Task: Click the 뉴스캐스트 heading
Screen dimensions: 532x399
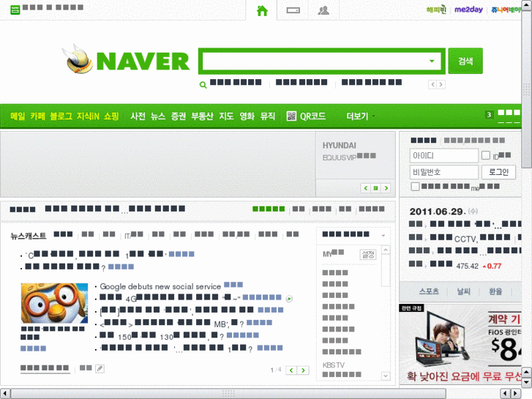Action: click(28, 236)
